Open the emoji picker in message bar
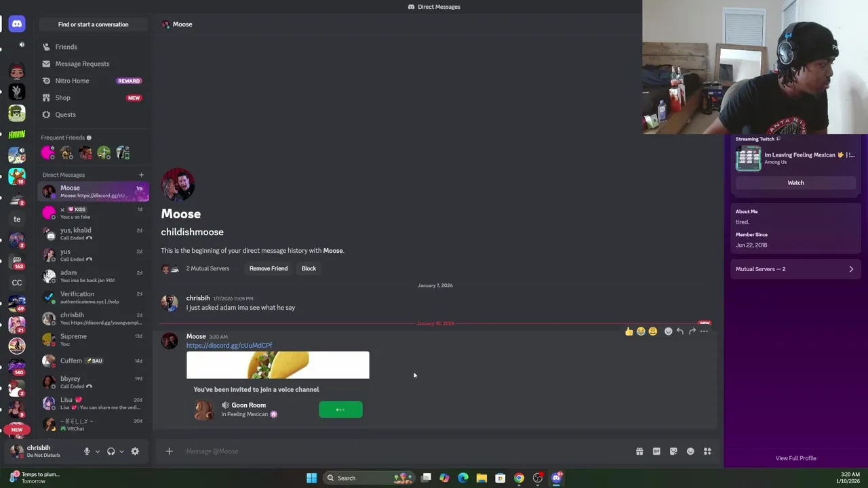868x488 pixels. coord(690,451)
